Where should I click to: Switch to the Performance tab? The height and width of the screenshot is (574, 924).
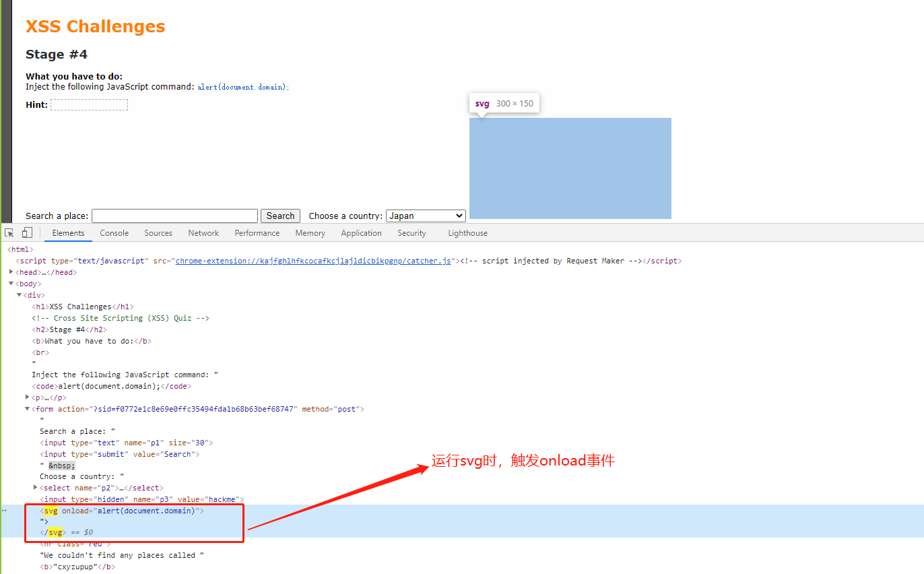[x=257, y=232]
